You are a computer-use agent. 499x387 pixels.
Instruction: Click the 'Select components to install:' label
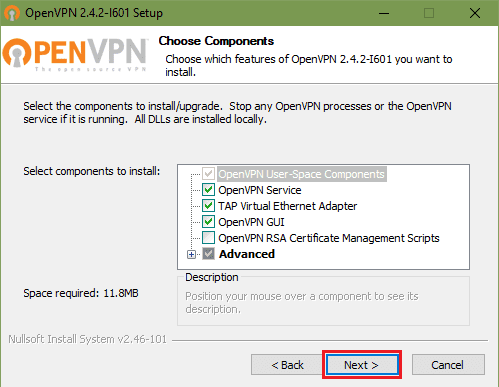point(92,171)
